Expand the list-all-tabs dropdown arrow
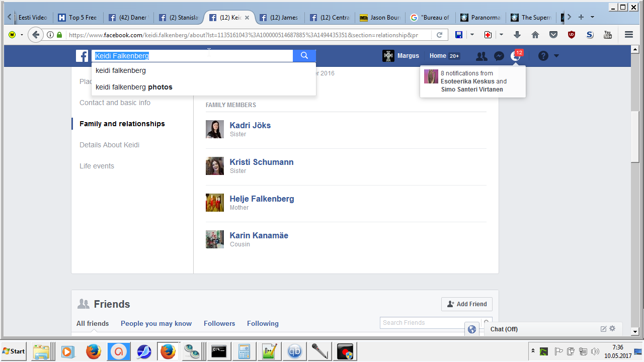This screenshot has width=644, height=362. click(x=592, y=17)
